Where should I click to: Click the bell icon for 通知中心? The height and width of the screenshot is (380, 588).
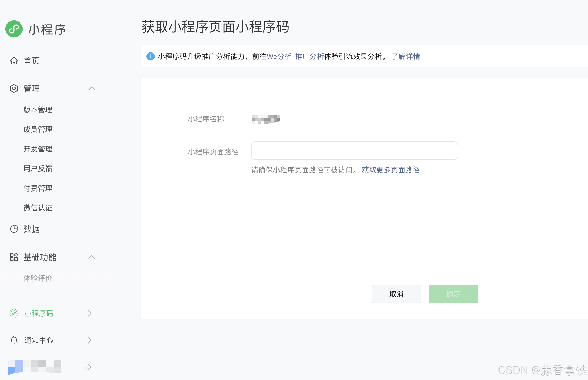click(x=14, y=340)
